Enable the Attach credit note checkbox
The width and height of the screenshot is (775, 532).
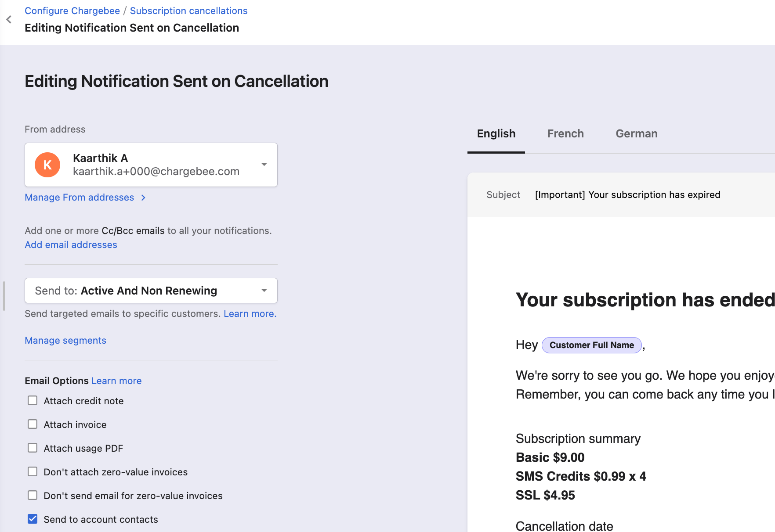tap(33, 400)
